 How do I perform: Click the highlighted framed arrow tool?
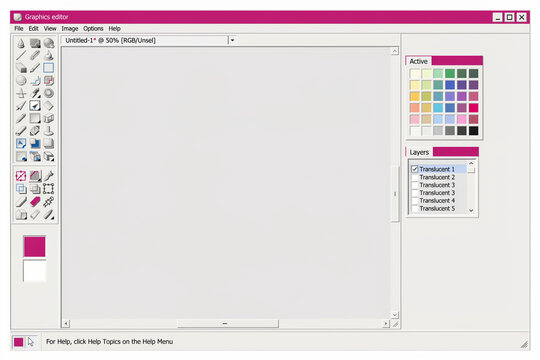tap(35, 105)
